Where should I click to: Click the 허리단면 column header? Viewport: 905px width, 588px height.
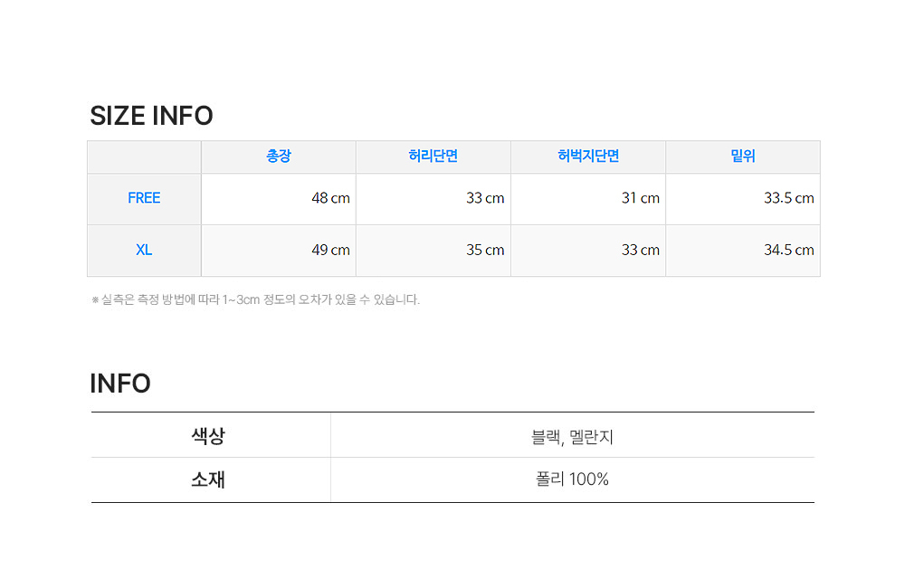click(x=433, y=156)
